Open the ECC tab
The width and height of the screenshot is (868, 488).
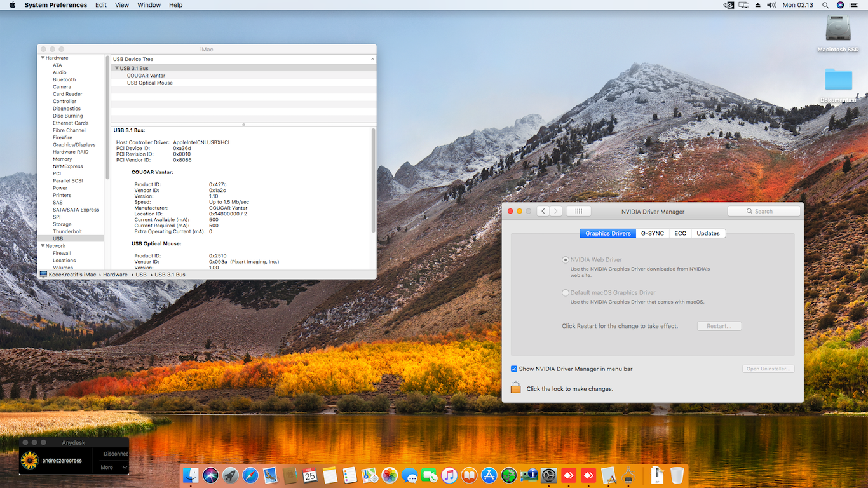pyautogui.click(x=680, y=233)
